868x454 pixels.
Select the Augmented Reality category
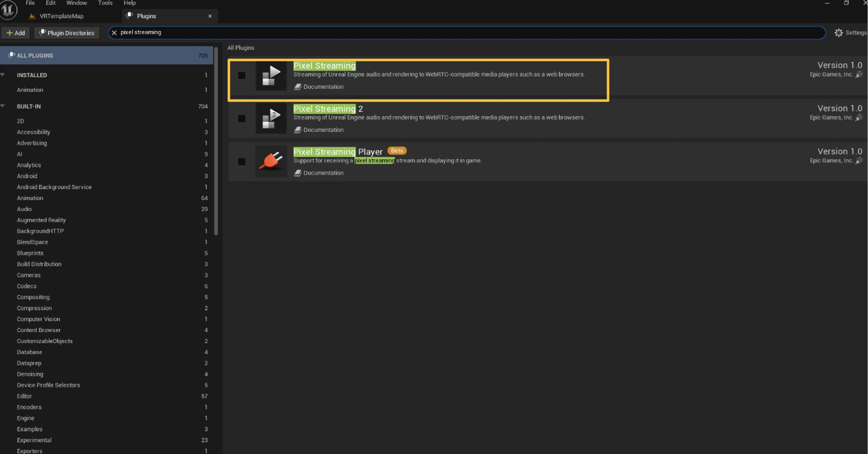click(106, 220)
